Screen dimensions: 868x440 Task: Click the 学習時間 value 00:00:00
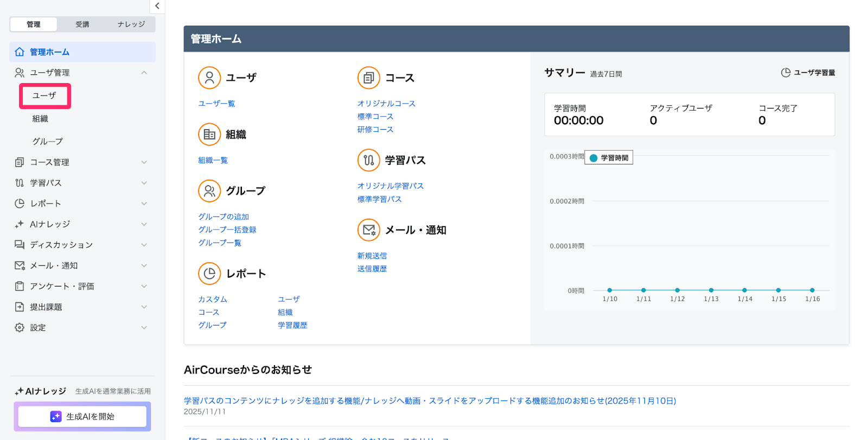pos(578,120)
